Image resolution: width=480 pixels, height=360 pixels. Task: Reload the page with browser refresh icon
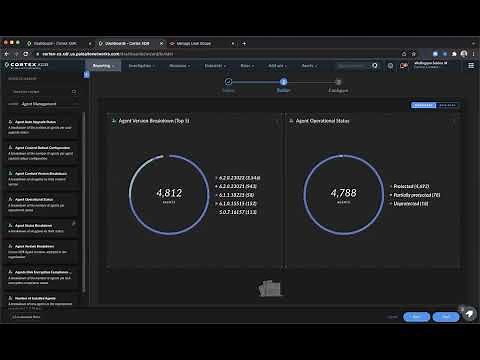[x=26, y=54]
